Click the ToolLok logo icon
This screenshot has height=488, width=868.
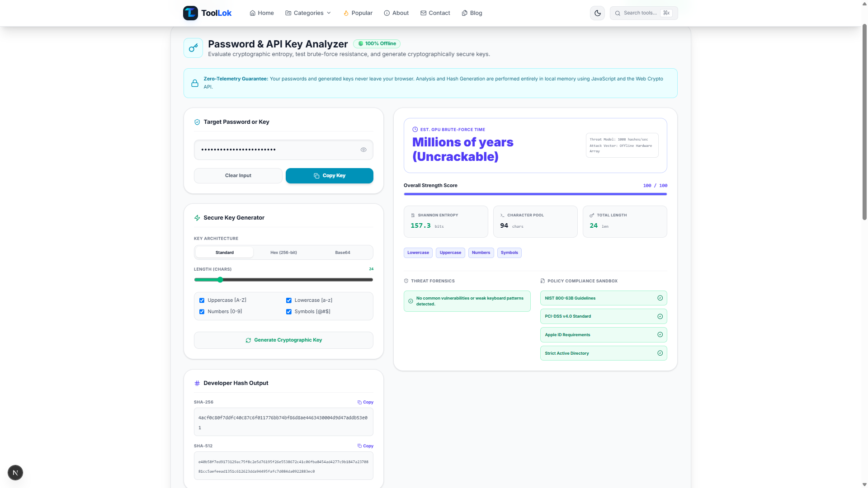[190, 13]
